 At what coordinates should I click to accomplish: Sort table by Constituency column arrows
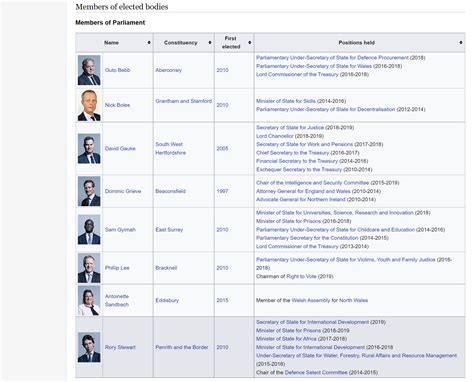(210, 42)
